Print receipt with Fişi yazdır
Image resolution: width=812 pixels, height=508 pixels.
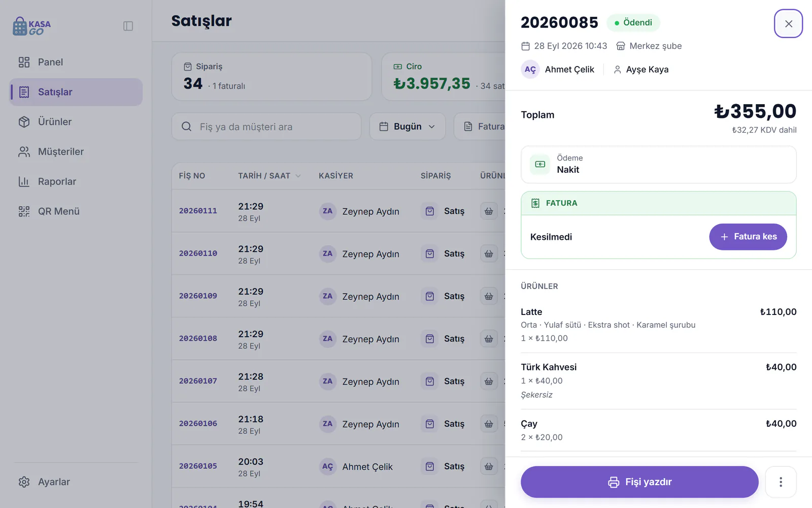pyautogui.click(x=639, y=482)
